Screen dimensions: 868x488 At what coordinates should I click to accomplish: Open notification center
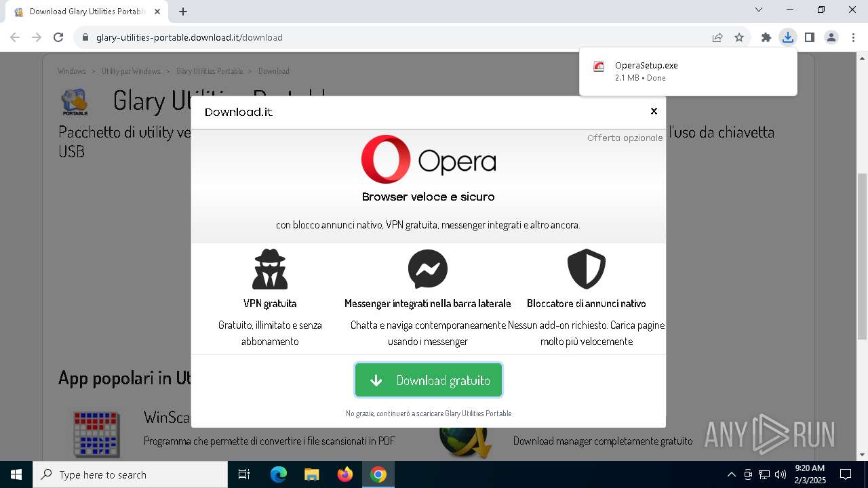846,474
